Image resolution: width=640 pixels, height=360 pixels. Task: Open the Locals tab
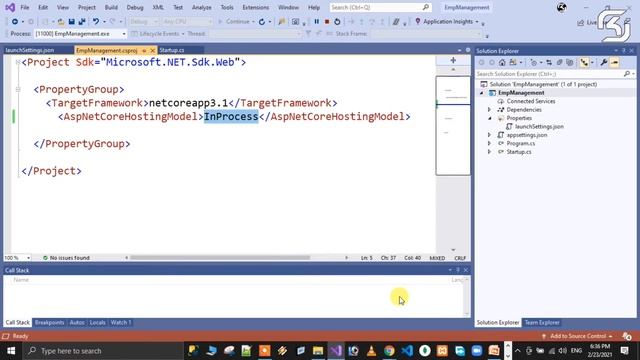[97, 322]
